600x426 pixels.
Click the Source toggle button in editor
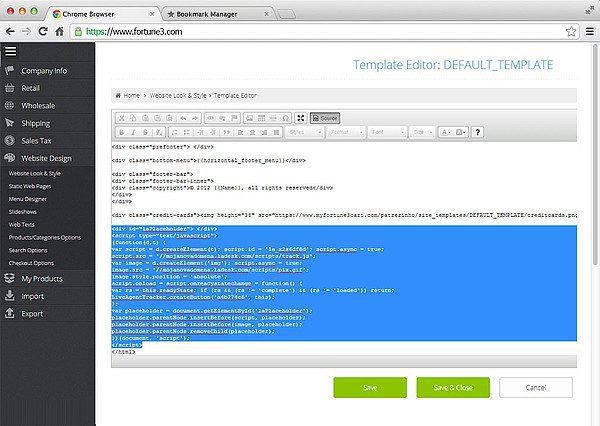coord(324,117)
